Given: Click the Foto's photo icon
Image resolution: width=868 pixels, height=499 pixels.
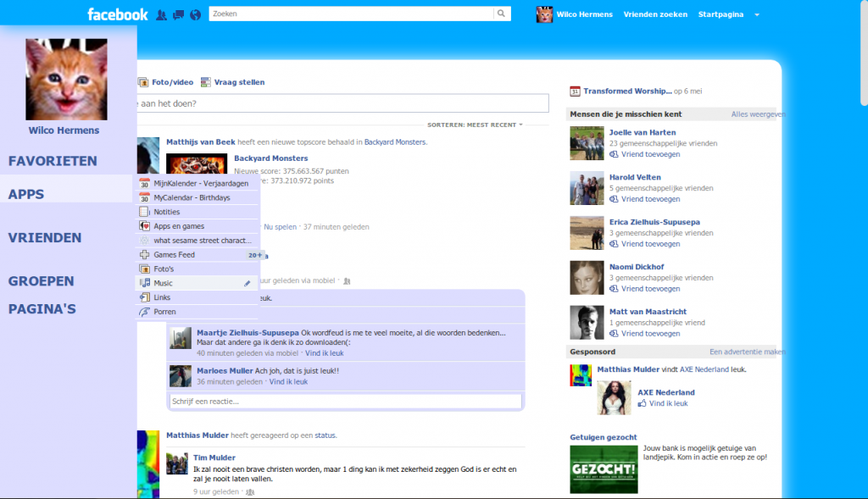Looking at the screenshot, I should click(144, 269).
